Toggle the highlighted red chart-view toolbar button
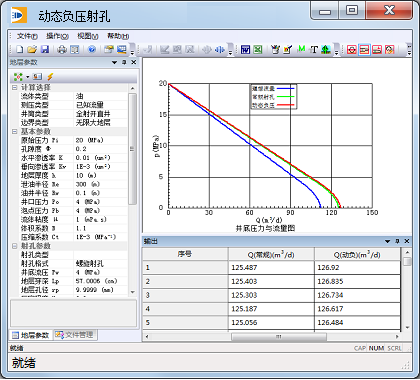This screenshot has height=380, width=420. tap(364, 50)
